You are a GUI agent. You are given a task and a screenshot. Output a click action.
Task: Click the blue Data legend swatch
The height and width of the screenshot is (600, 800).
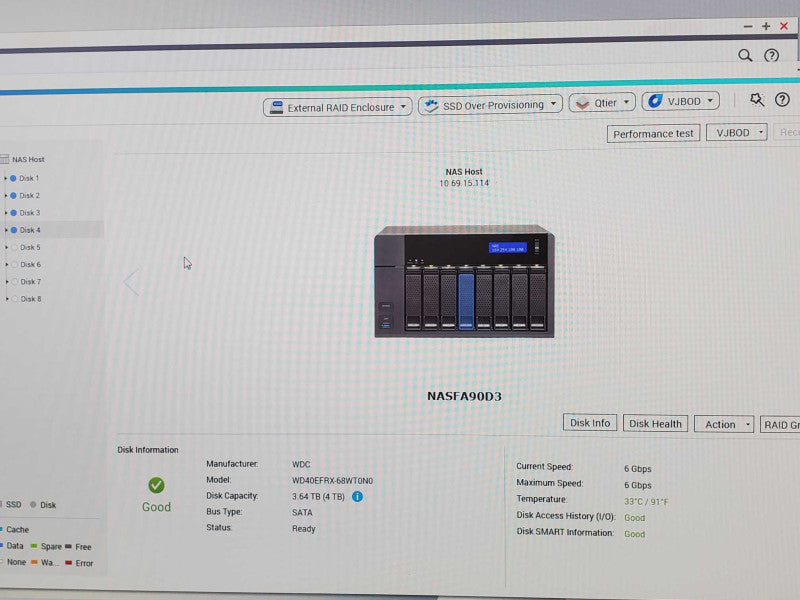click(1, 545)
